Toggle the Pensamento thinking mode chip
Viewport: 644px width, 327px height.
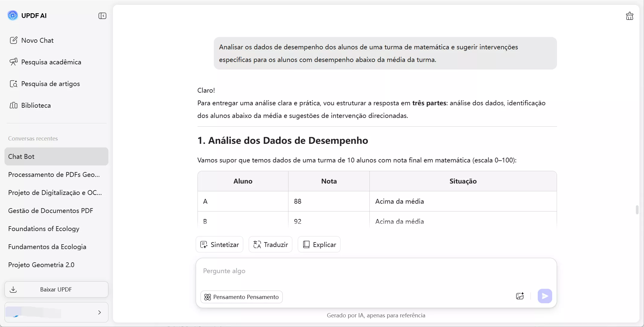pyautogui.click(x=241, y=297)
